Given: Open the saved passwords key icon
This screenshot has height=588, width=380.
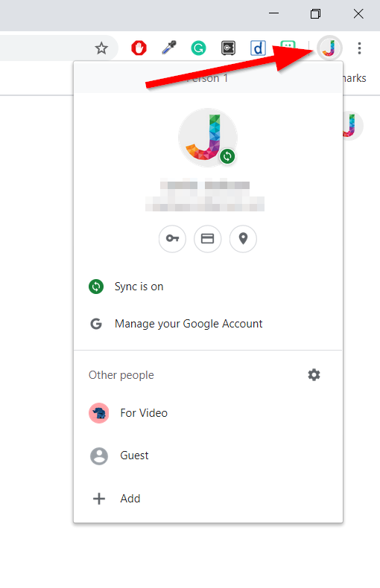Looking at the screenshot, I should click(172, 238).
